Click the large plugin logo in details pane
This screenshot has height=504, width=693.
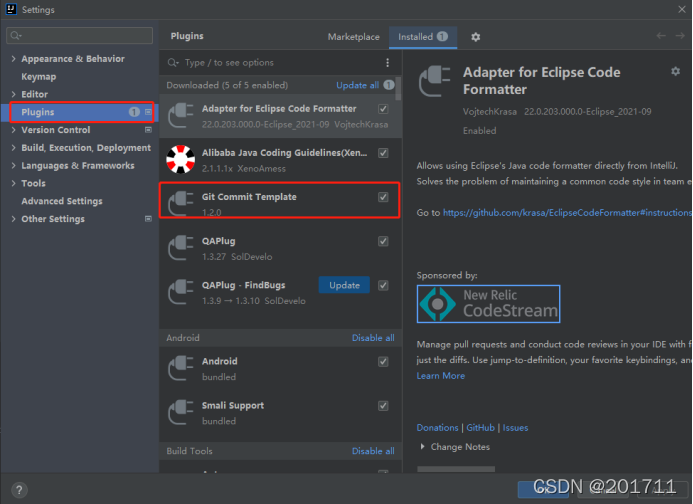tap(434, 81)
